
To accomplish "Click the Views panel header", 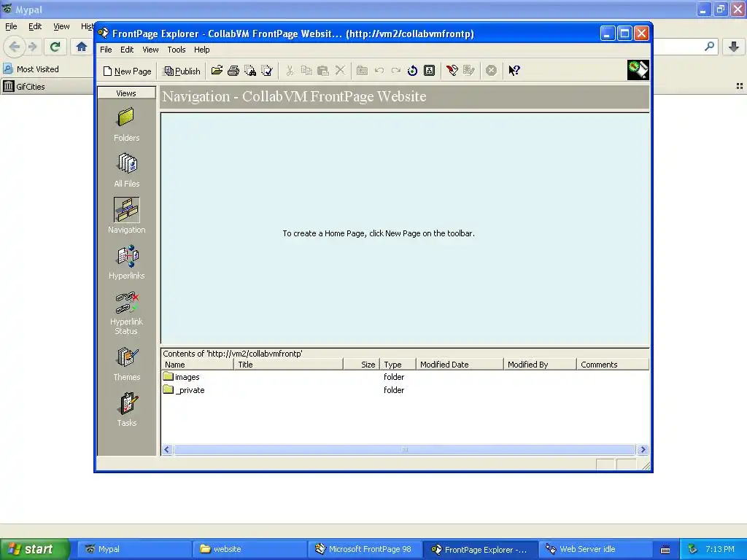I will pos(126,93).
